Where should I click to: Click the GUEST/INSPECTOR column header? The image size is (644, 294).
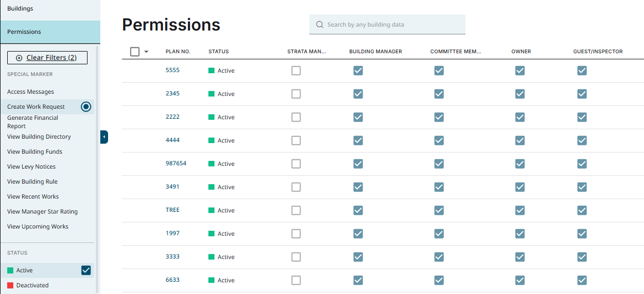[x=598, y=52]
